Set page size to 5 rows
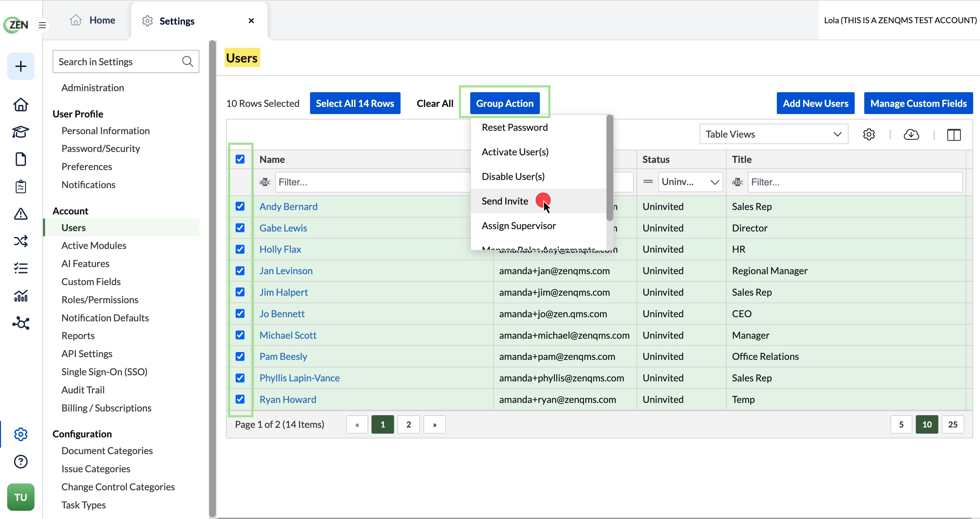Image resolution: width=980 pixels, height=519 pixels. pyautogui.click(x=901, y=424)
